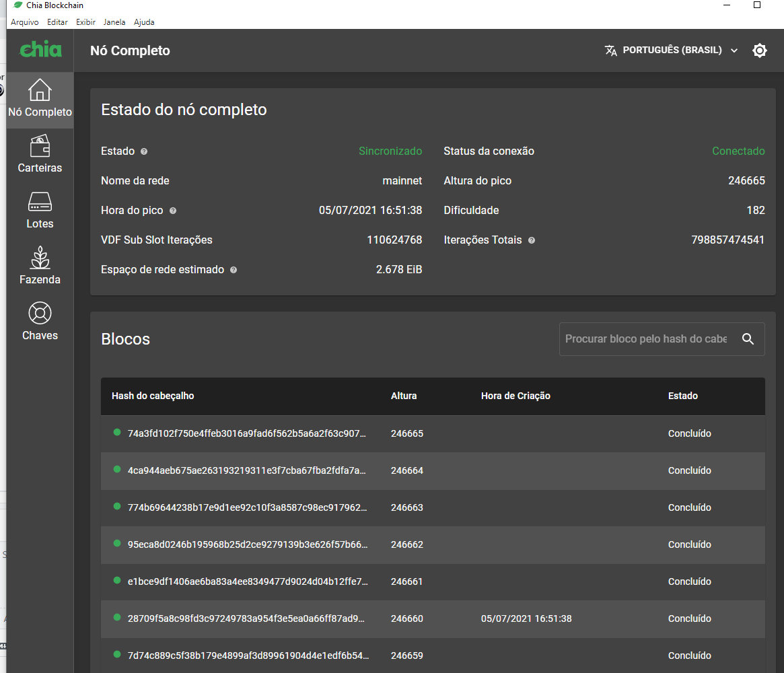Click the Chia Blockchain title bar leaf icon
The width and height of the screenshot is (784, 673).
point(18,5)
